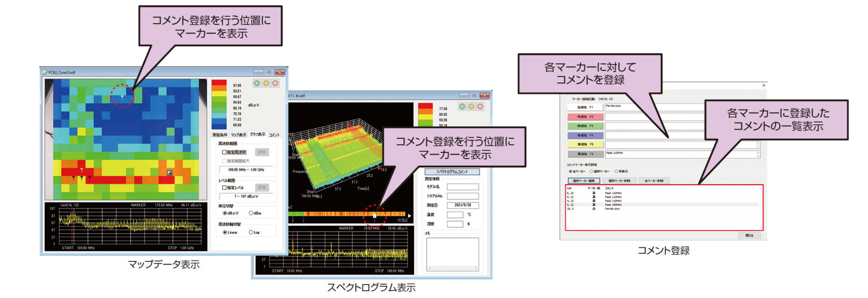Screen dimensions: 868x298
Task: Click the 選択マーカー削除 button
Action: coord(619,181)
